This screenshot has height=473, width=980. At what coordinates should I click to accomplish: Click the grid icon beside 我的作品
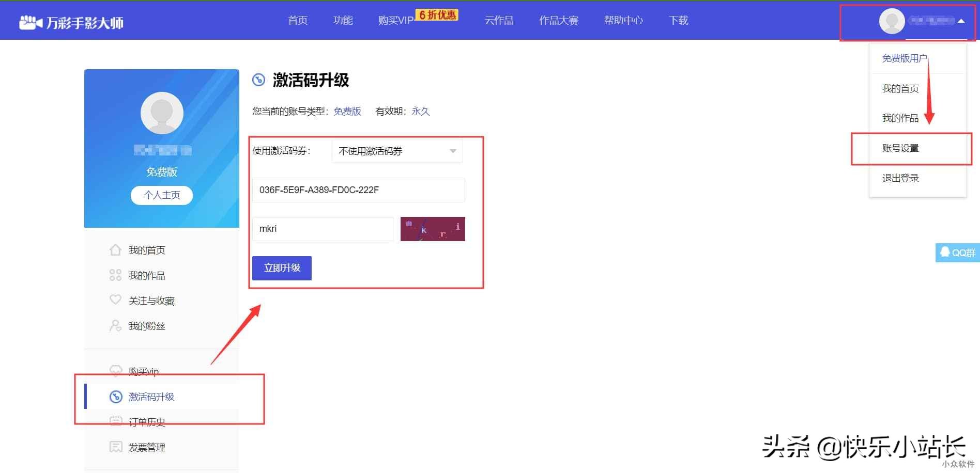coord(115,275)
